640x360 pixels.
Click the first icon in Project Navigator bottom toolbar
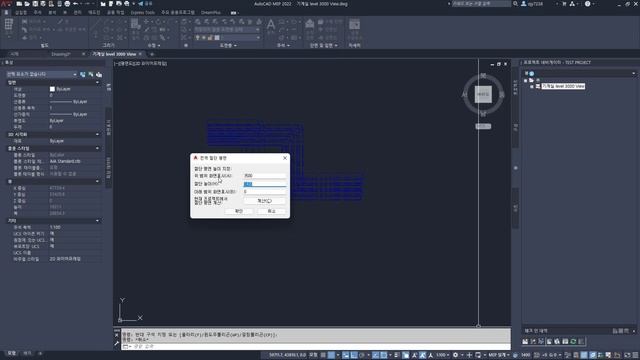click(525, 341)
